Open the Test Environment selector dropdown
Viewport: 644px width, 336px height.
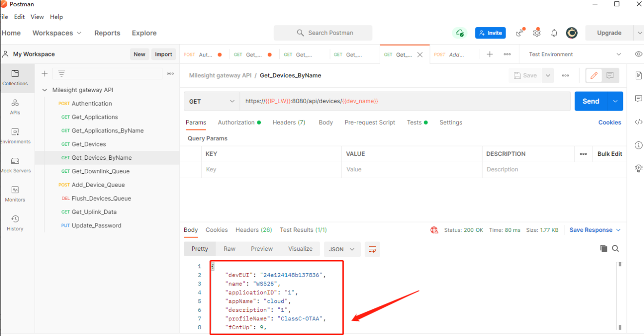point(575,54)
